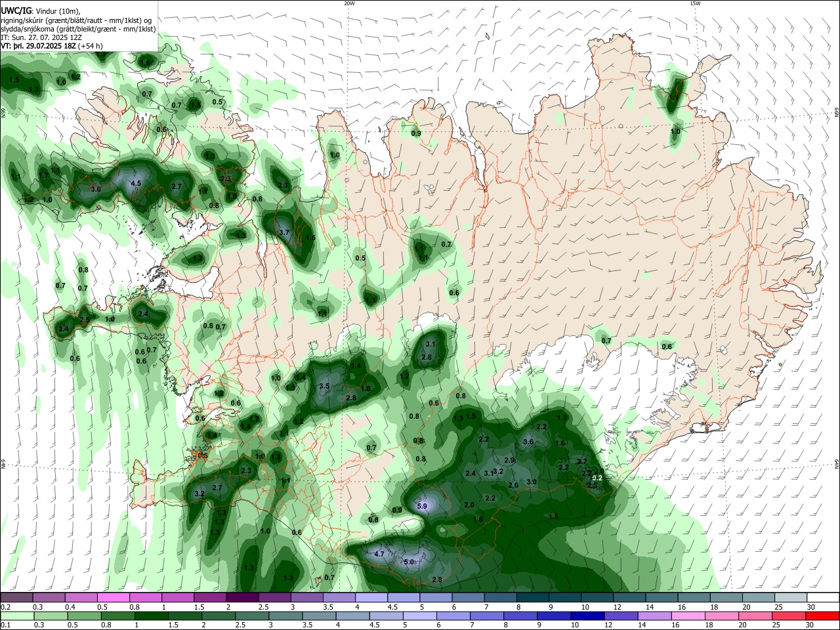Pick the darkest purple snow scale swatch 2–2.5
The image size is (840, 630).
pos(242,597)
